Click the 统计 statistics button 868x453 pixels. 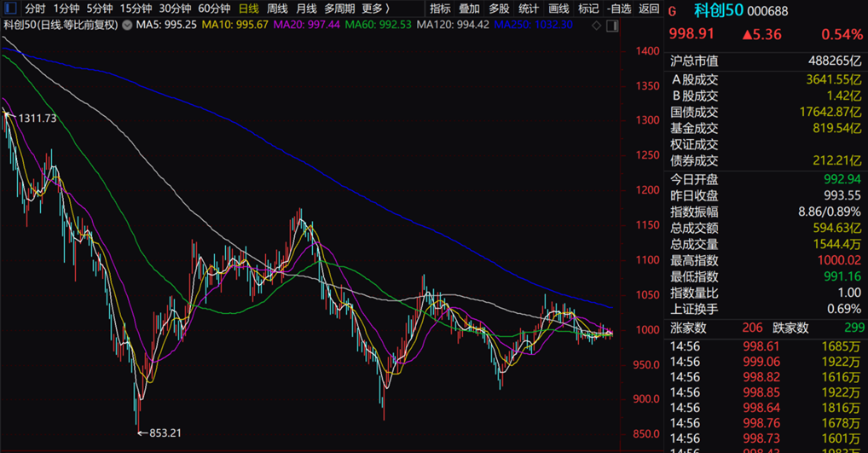click(529, 9)
